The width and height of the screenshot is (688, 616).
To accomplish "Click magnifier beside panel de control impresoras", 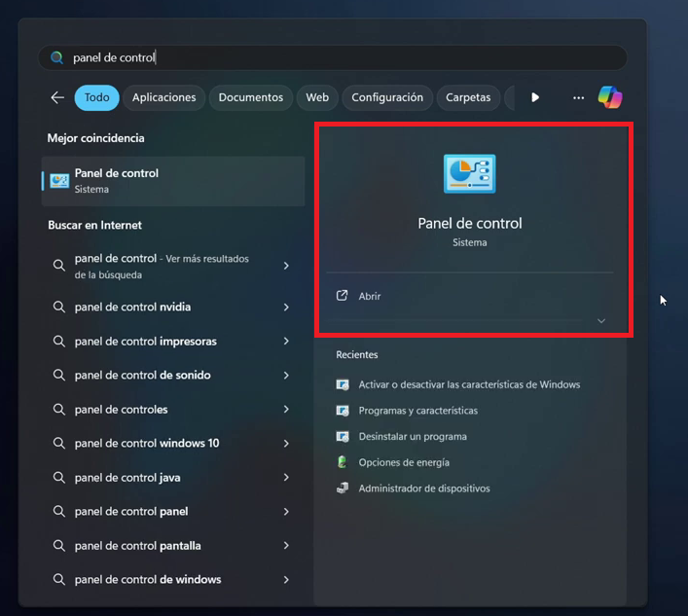I will (x=58, y=341).
